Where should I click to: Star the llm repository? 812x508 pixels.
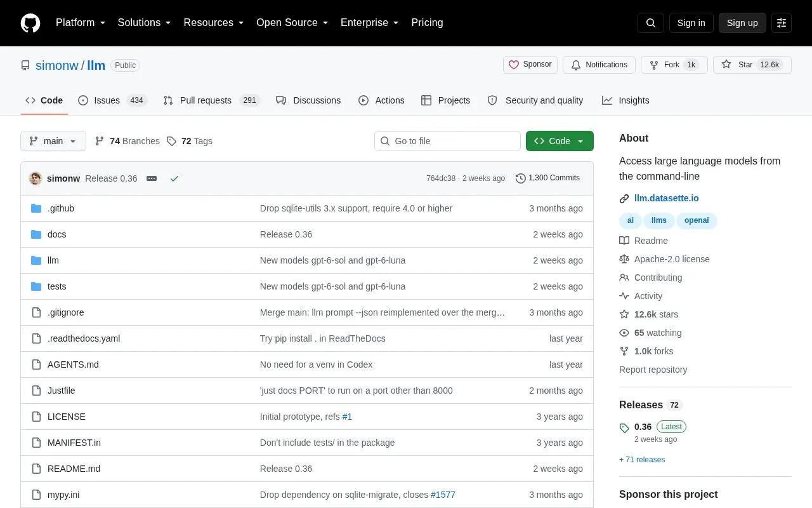[752, 65]
